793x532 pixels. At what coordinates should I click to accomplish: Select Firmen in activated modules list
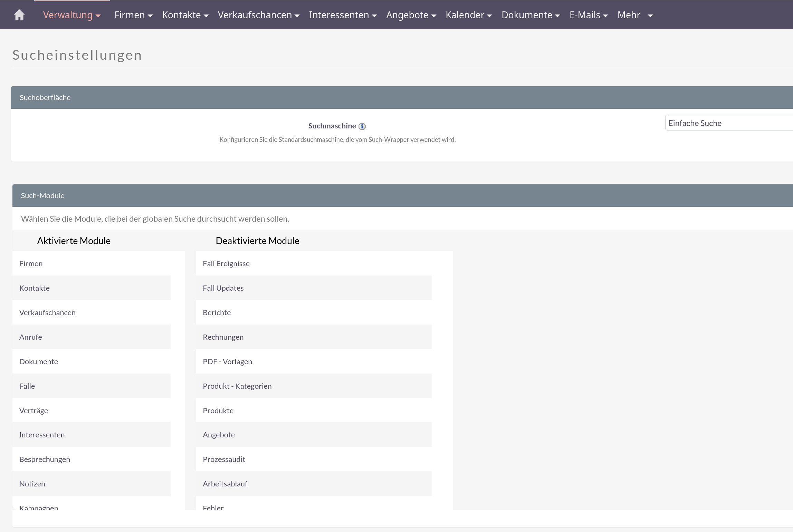31,264
